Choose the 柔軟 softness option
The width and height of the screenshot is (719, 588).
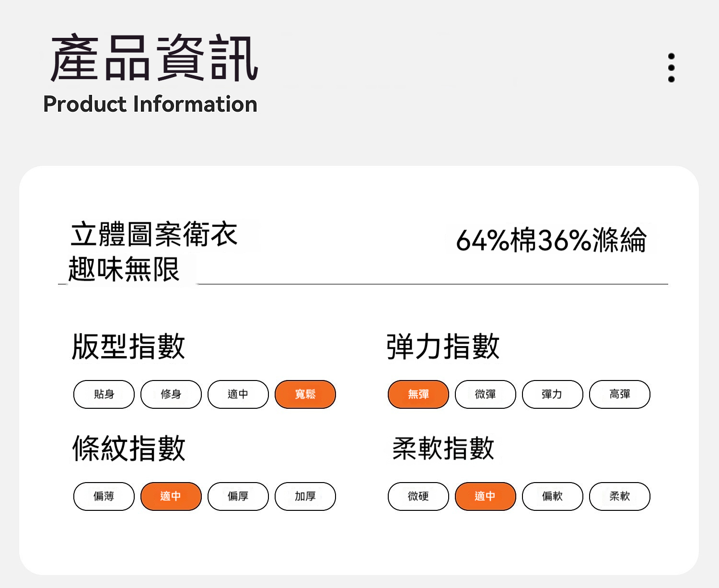(620, 496)
